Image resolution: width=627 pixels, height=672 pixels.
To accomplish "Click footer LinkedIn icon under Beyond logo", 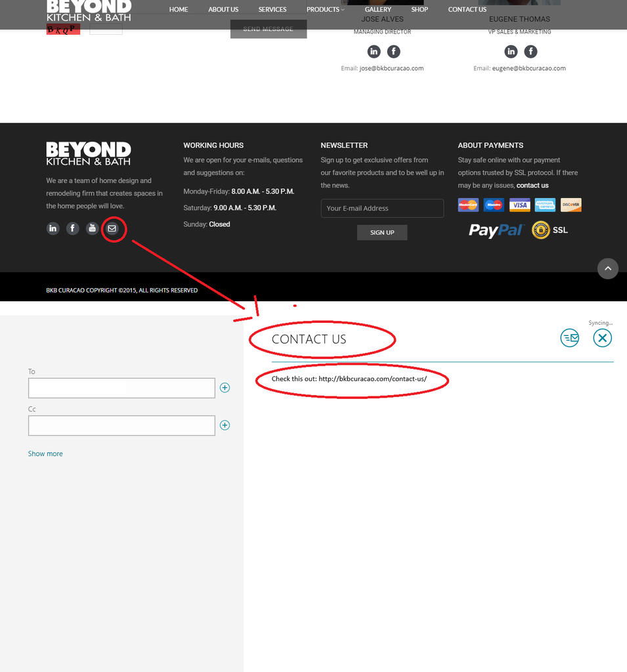I will pyautogui.click(x=53, y=228).
